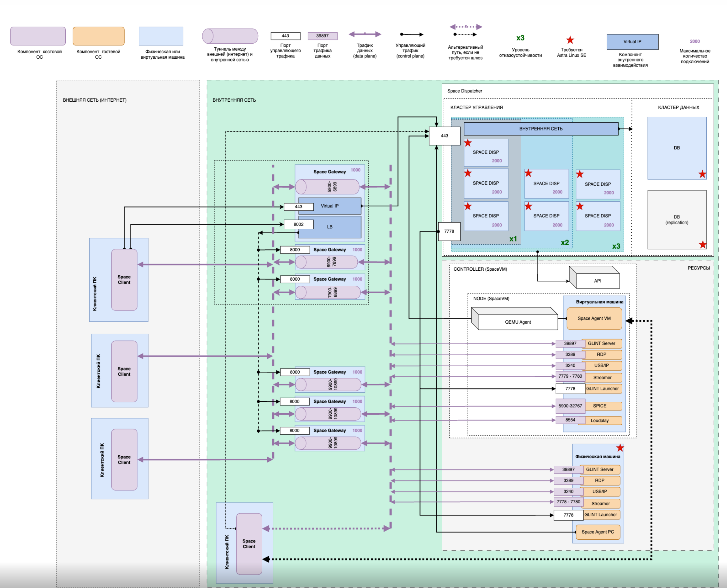Select the DB (replication) box
The image size is (727, 588).
(677, 219)
